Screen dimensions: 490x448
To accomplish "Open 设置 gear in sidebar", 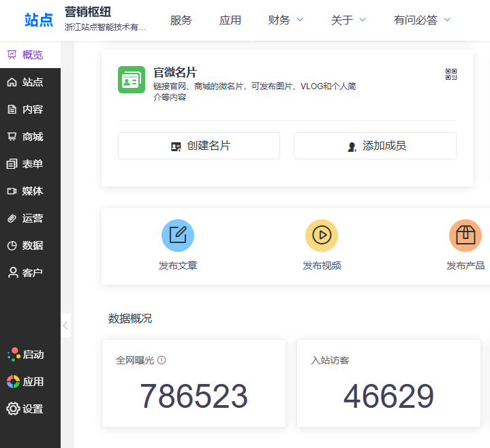I will pos(13,409).
